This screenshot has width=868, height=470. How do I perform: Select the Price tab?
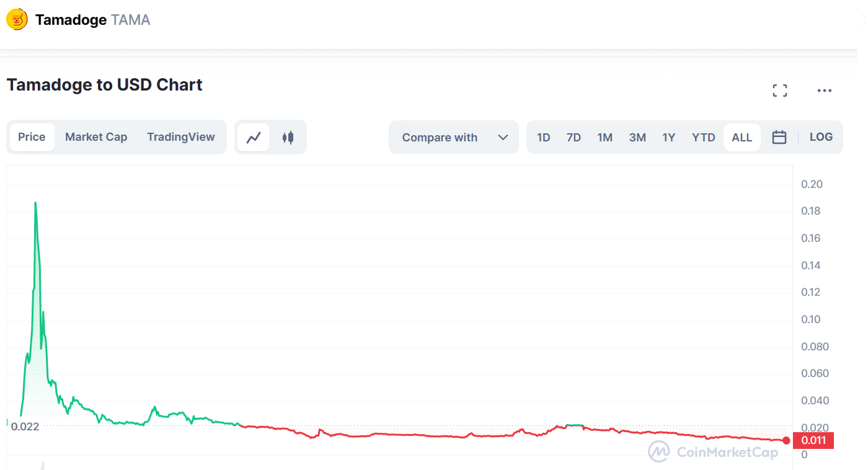click(32, 137)
